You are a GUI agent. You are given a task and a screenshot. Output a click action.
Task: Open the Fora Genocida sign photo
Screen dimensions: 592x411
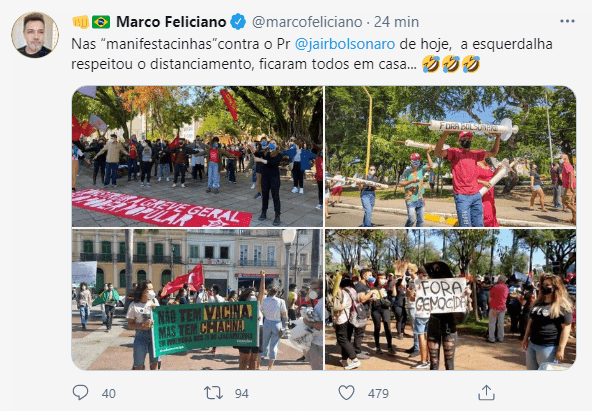click(450, 299)
